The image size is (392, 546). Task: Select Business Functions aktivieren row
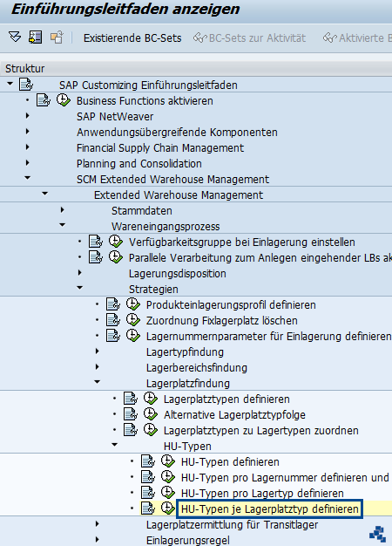coord(145,101)
